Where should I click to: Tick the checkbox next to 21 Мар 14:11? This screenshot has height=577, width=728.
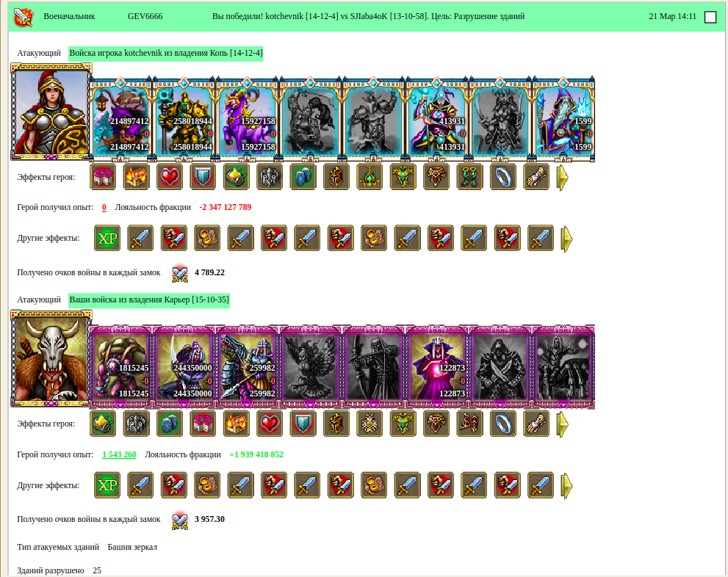(x=710, y=17)
